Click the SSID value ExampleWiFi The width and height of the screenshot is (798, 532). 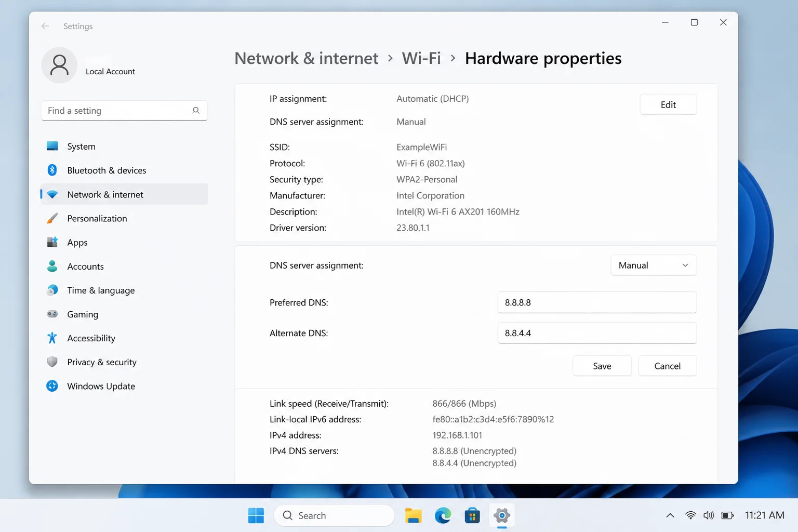tap(421, 147)
